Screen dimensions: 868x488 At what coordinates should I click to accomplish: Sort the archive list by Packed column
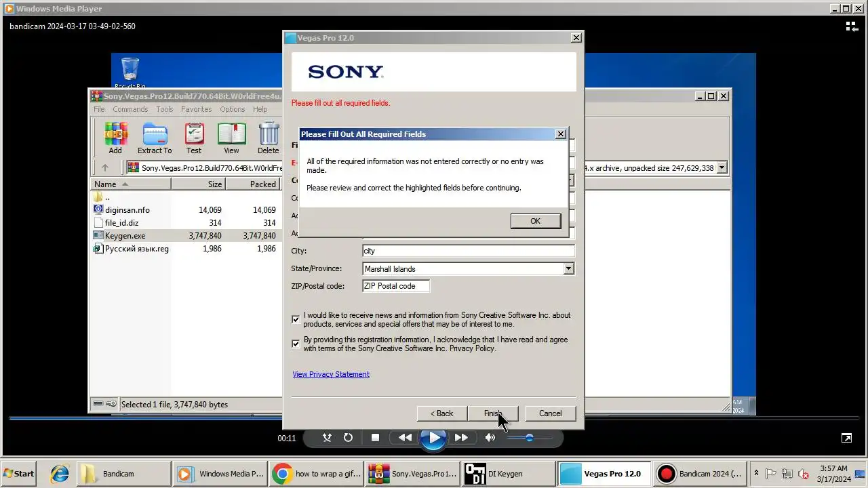coord(252,184)
